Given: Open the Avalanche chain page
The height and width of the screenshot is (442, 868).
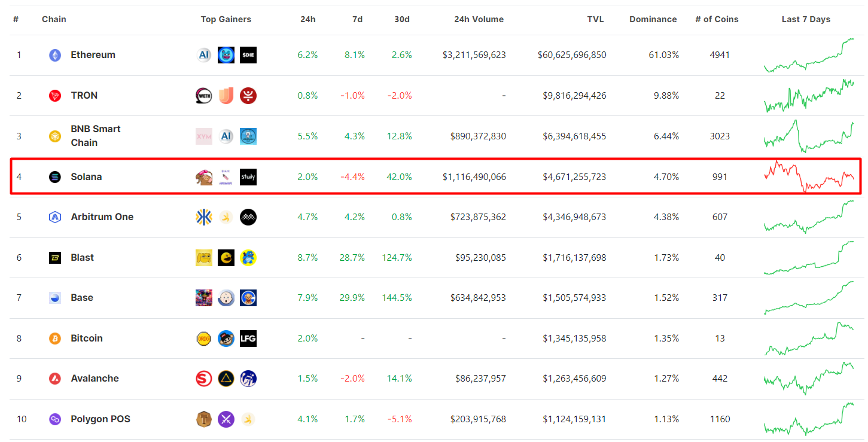Looking at the screenshot, I should [x=95, y=379].
